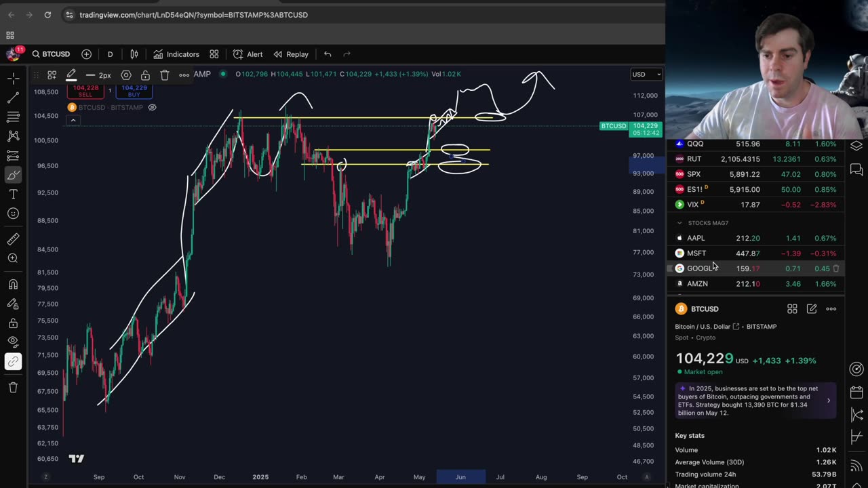Open TradingView user profile avatar
Image resolution: width=868 pixels, height=488 pixels.
tap(12, 54)
